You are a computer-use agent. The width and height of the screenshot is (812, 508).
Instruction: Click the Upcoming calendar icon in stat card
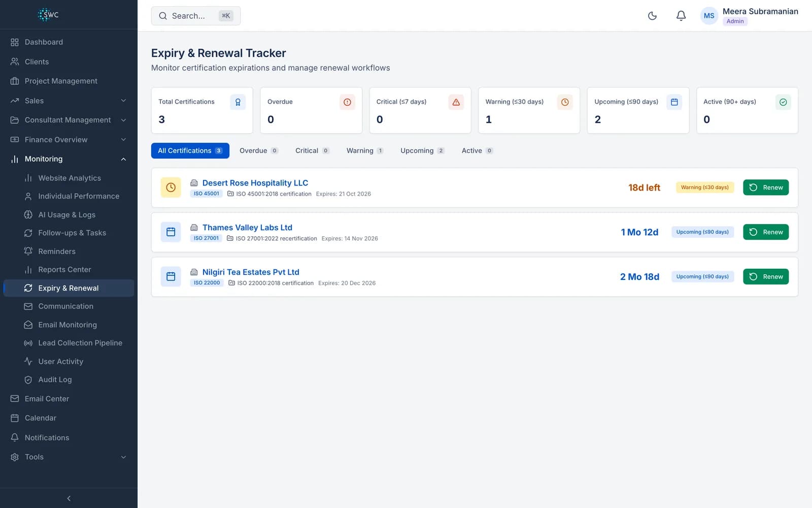pyautogui.click(x=674, y=102)
